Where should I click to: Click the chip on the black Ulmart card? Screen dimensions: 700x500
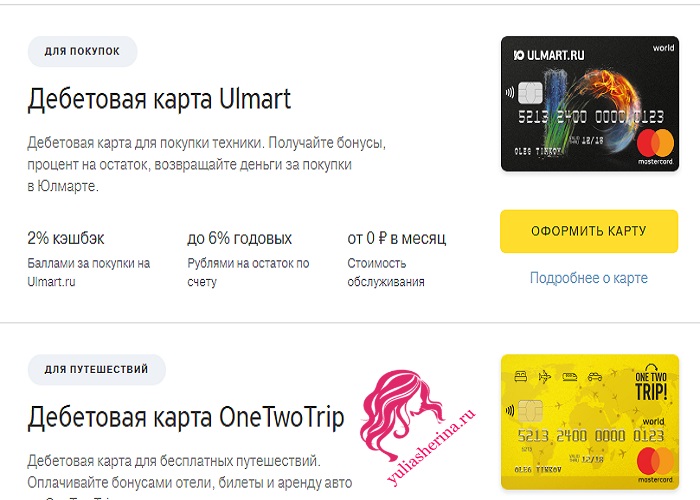tap(530, 93)
